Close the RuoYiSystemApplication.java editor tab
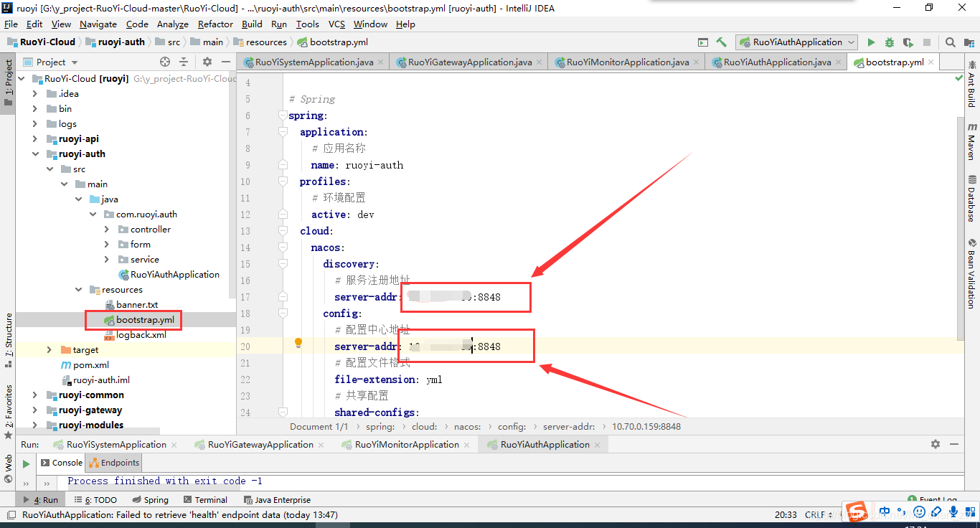The height and width of the screenshot is (528, 980). click(x=380, y=62)
